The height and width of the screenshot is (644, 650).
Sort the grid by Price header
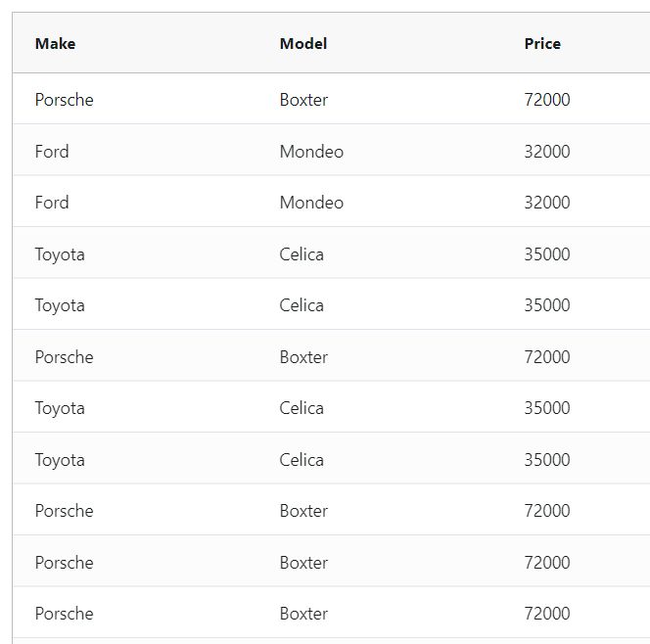tap(542, 43)
